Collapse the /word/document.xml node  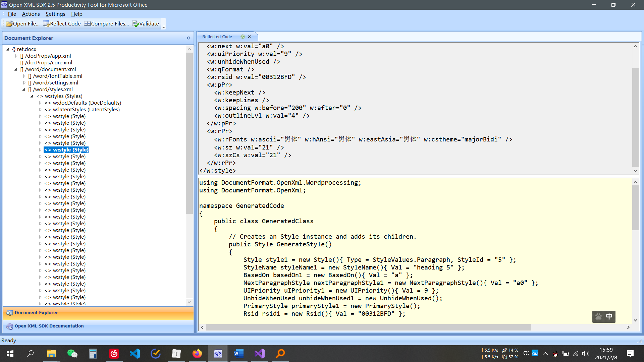16,69
